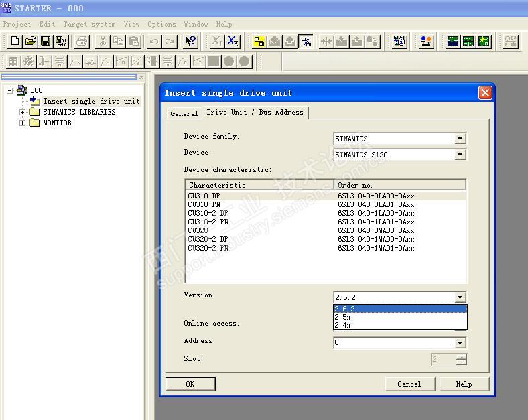Select the CU320-2 DP row
The image size is (528, 420).
326,239
